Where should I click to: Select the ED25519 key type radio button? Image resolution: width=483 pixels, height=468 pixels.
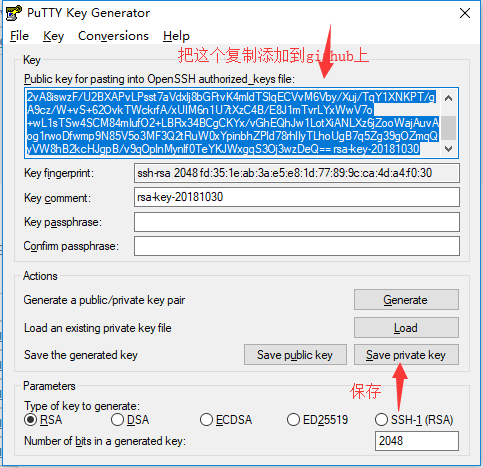click(x=293, y=420)
